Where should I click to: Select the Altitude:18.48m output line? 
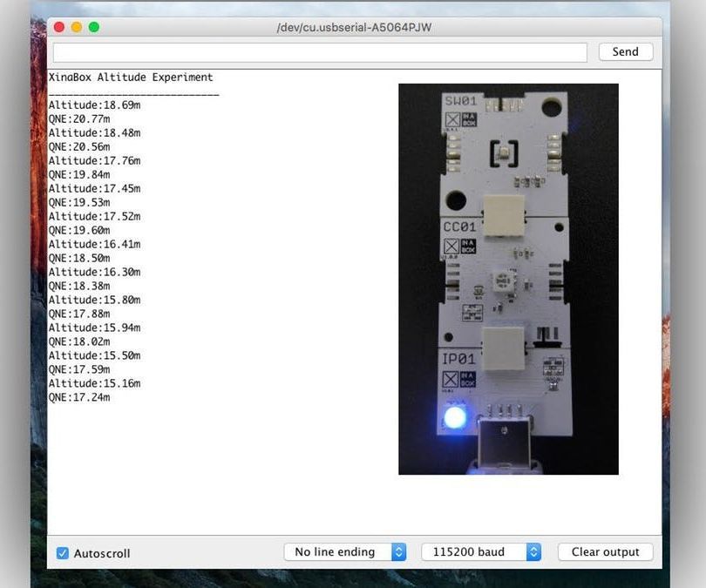[x=94, y=133]
